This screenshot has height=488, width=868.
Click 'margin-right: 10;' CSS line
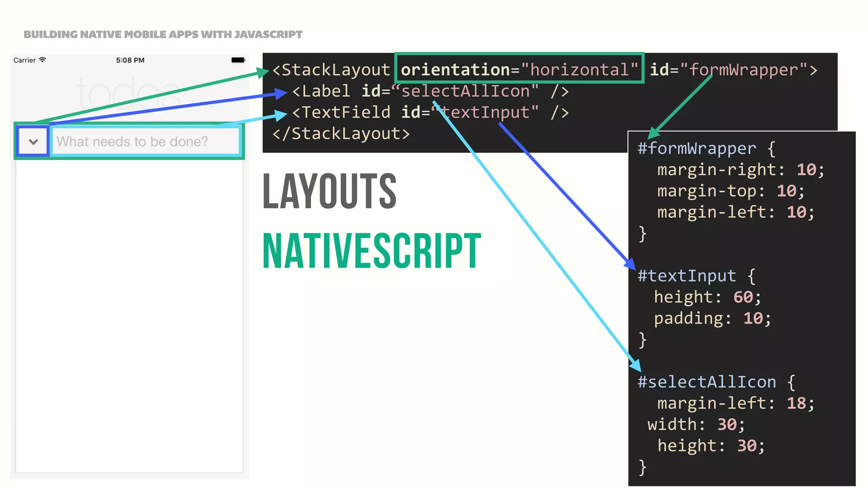coord(741,170)
